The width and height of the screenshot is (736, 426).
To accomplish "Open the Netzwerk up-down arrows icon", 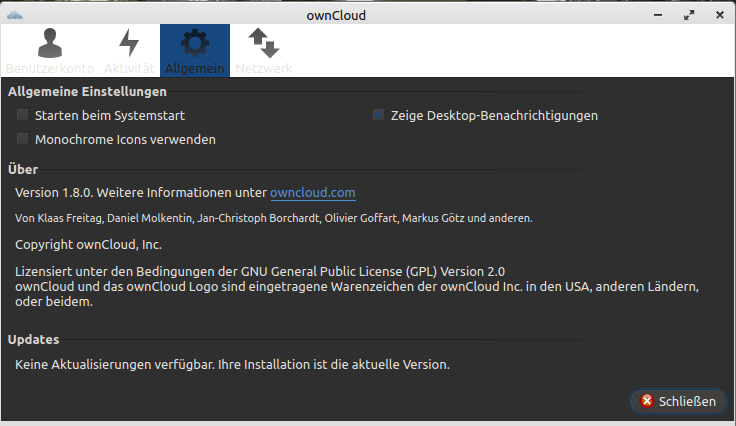I will point(264,43).
